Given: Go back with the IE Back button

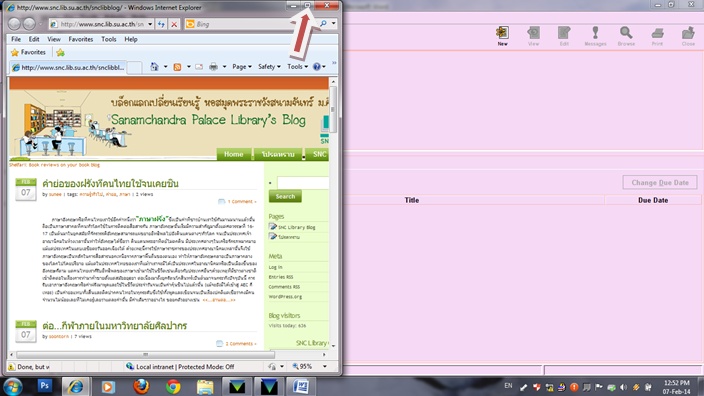Looking at the screenshot, I should point(14,24).
